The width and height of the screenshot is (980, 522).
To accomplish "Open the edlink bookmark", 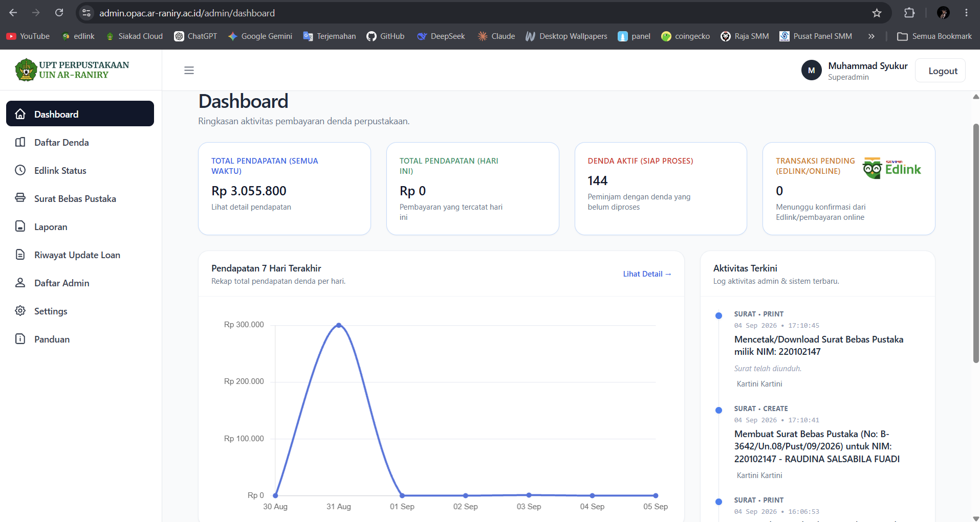I will point(78,36).
